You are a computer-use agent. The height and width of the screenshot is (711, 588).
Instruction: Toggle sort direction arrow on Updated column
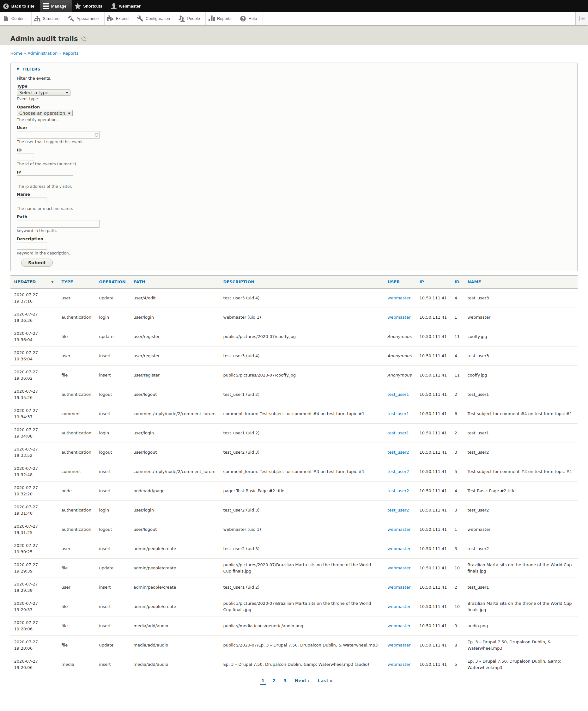pyautogui.click(x=52, y=282)
